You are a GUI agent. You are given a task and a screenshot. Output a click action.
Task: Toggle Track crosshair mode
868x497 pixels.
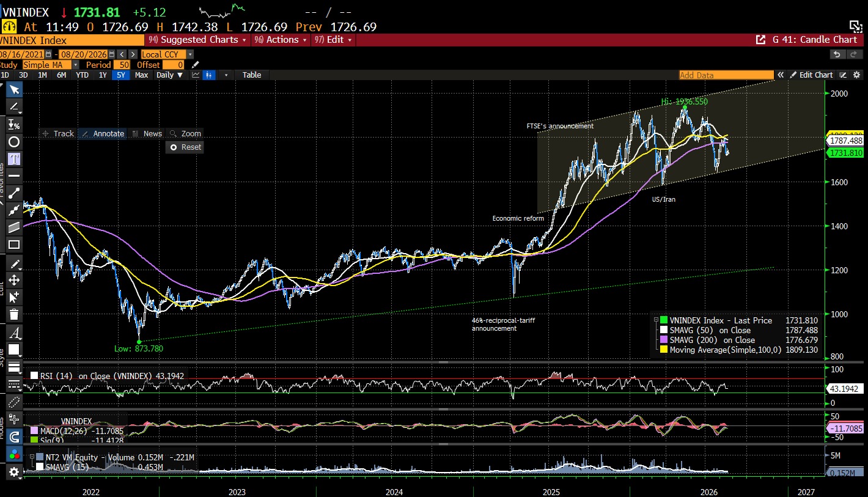tap(58, 133)
